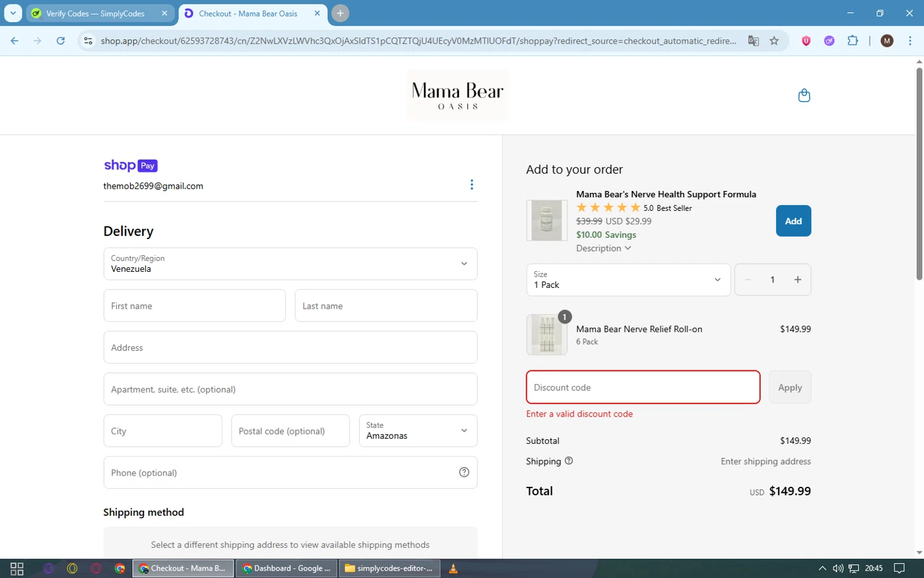Open the Extensions puzzle icon
This screenshot has width=924, height=578.
853,41
